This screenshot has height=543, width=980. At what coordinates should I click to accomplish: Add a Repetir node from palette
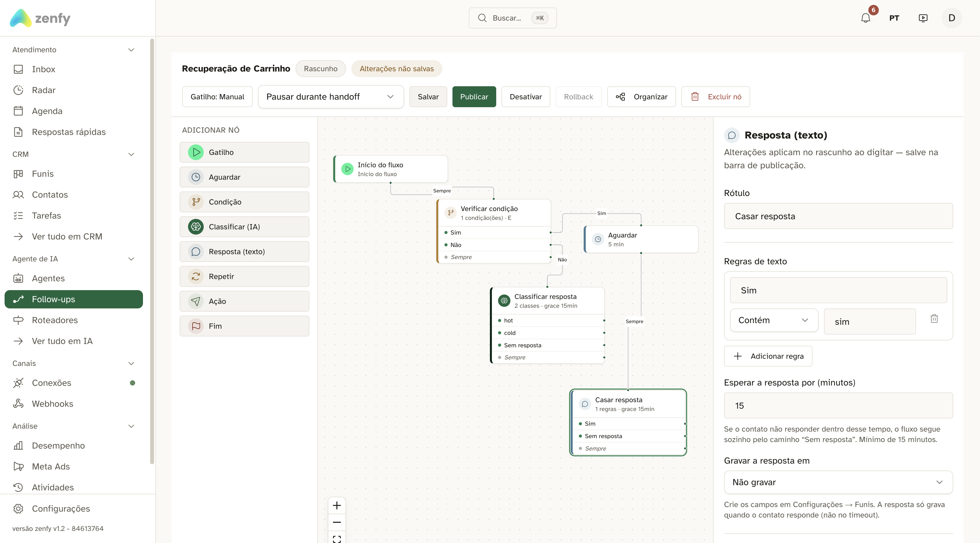pos(244,276)
